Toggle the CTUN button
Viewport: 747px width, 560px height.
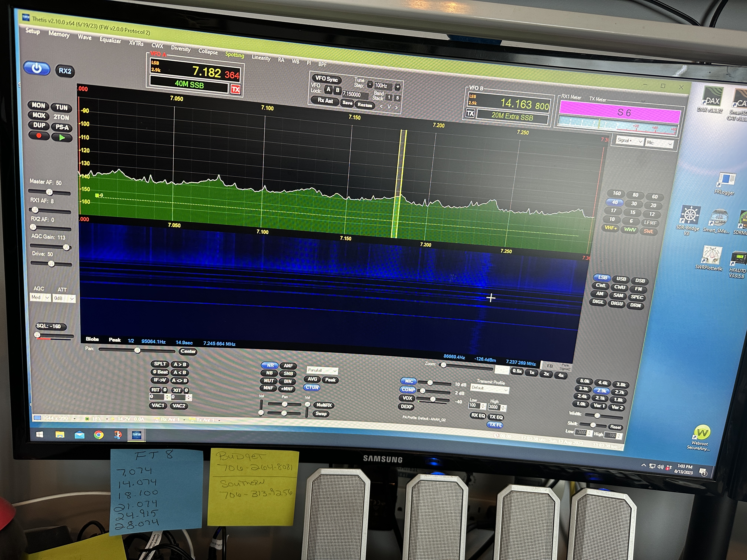pos(312,388)
